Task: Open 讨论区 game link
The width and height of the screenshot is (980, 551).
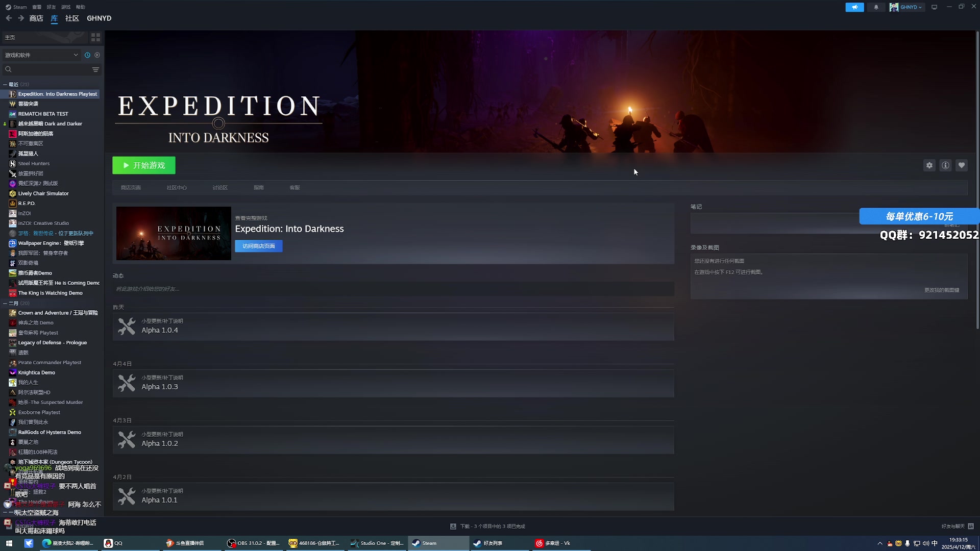Action: [x=220, y=188]
